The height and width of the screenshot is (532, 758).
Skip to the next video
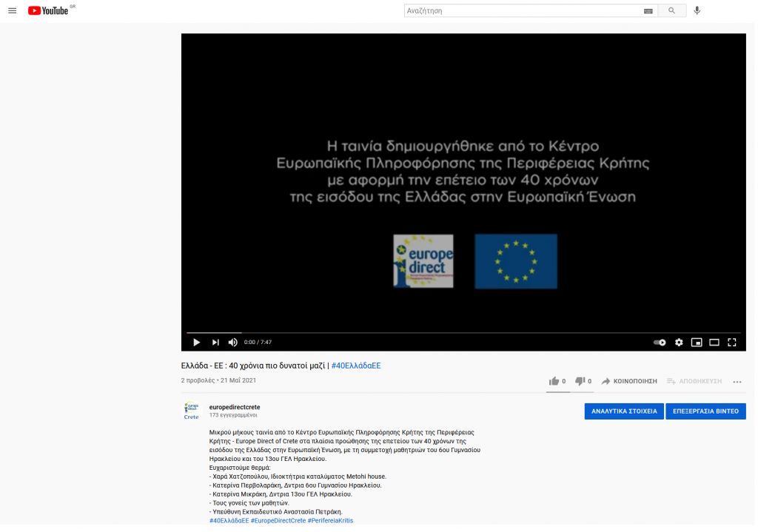coord(215,342)
